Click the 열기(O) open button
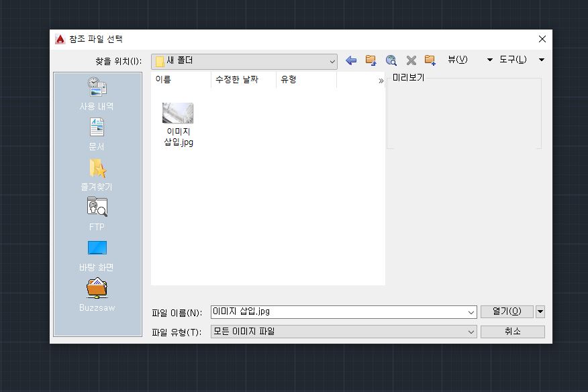The height and width of the screenshot is (392, 588). [x=508, y=311]
